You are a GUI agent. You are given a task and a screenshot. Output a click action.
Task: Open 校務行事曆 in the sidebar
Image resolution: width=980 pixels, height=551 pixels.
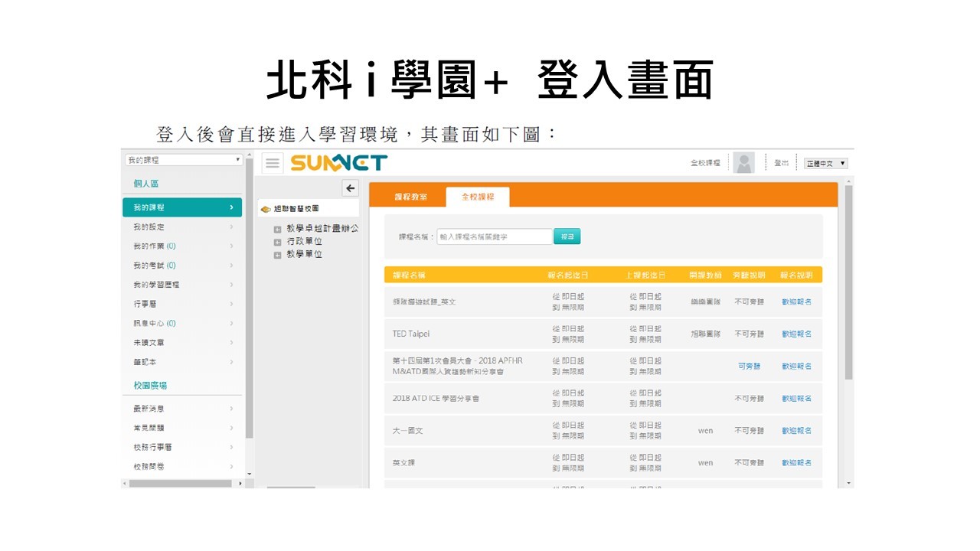(182, 447)
